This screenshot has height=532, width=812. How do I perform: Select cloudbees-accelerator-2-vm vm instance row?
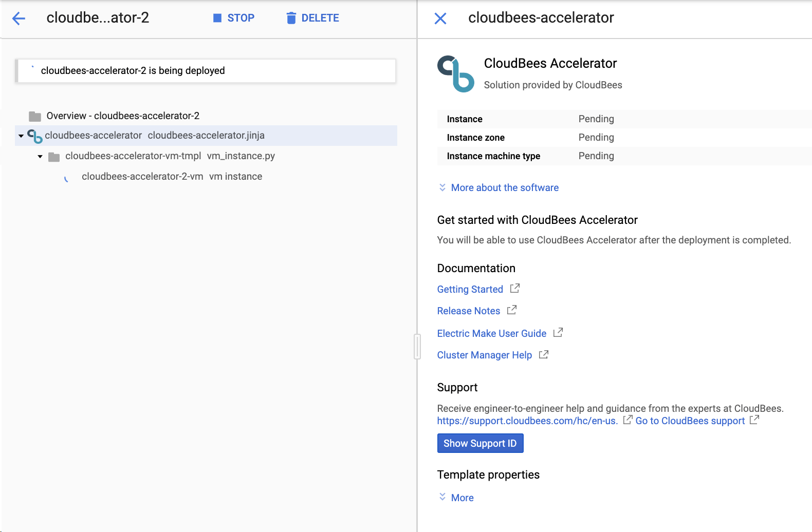[206, 177]
